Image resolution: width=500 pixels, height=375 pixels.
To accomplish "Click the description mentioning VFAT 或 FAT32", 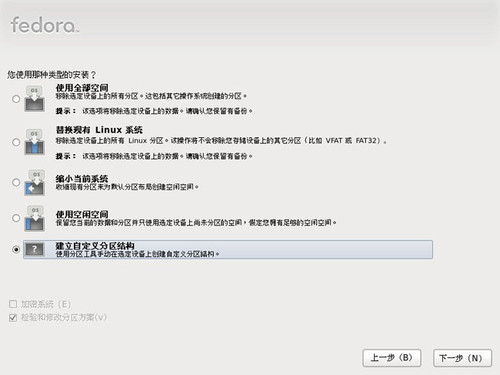I will pyautogui.click(x=221, y=141).
